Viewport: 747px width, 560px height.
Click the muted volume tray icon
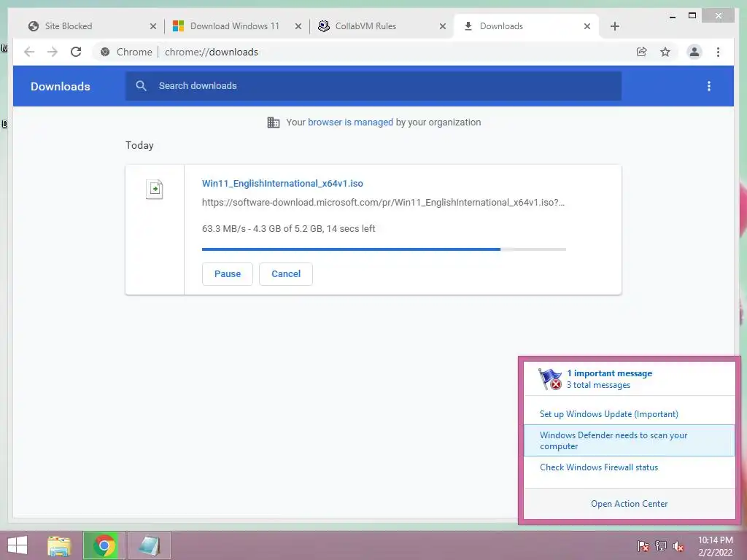coord(678,546)
